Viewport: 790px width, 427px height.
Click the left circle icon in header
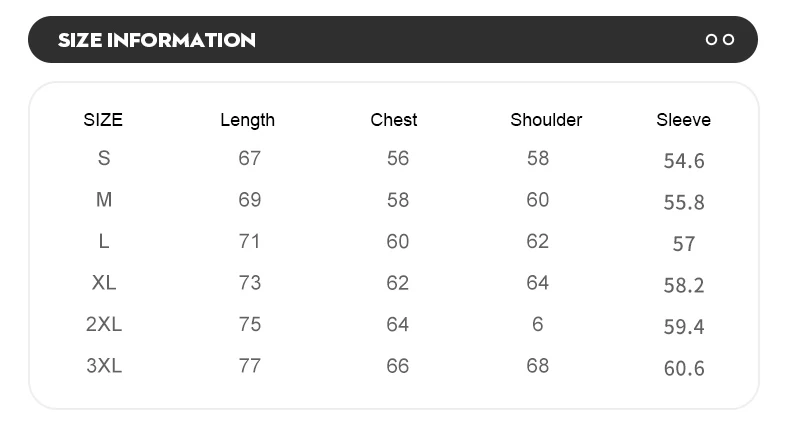pos(712,40)
